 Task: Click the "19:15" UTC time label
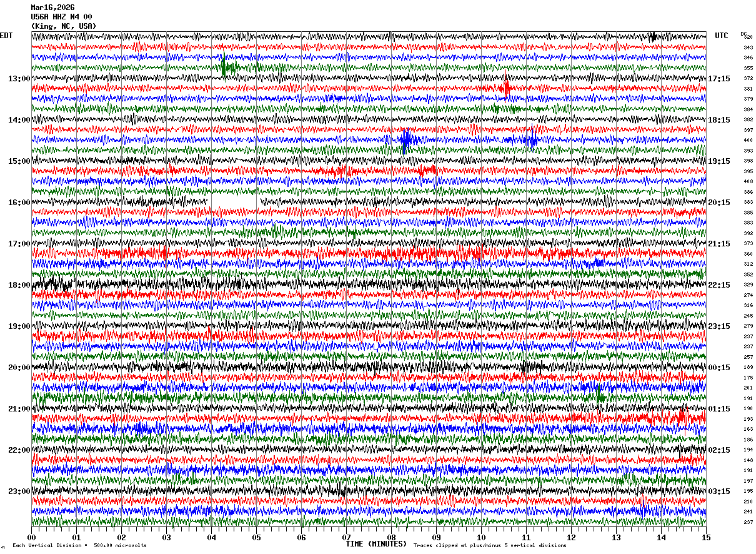(719, 161)
